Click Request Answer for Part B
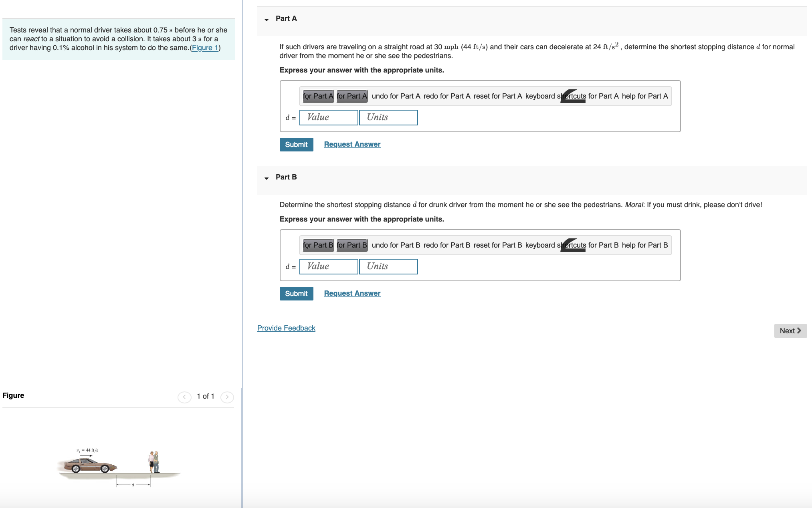 point(352,293)
